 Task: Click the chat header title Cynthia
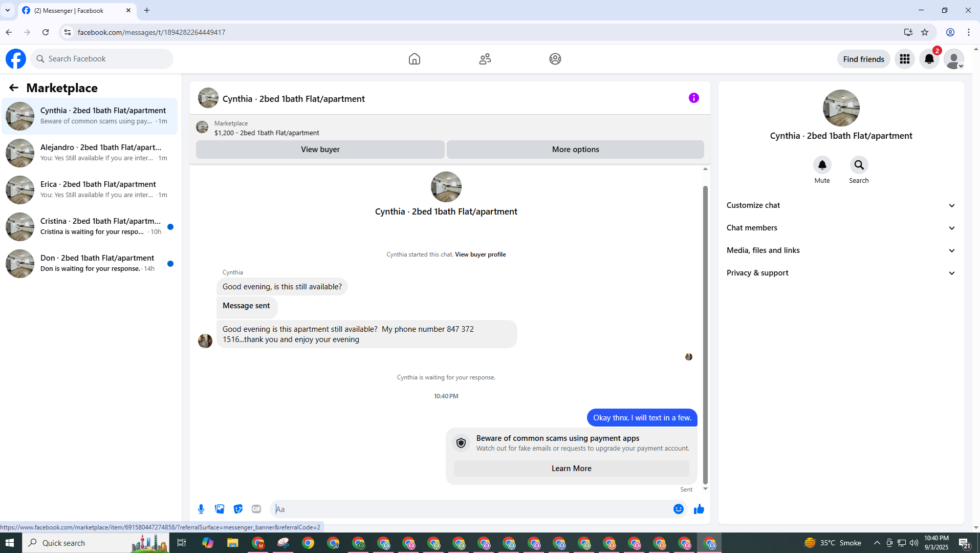pos(294,99)
